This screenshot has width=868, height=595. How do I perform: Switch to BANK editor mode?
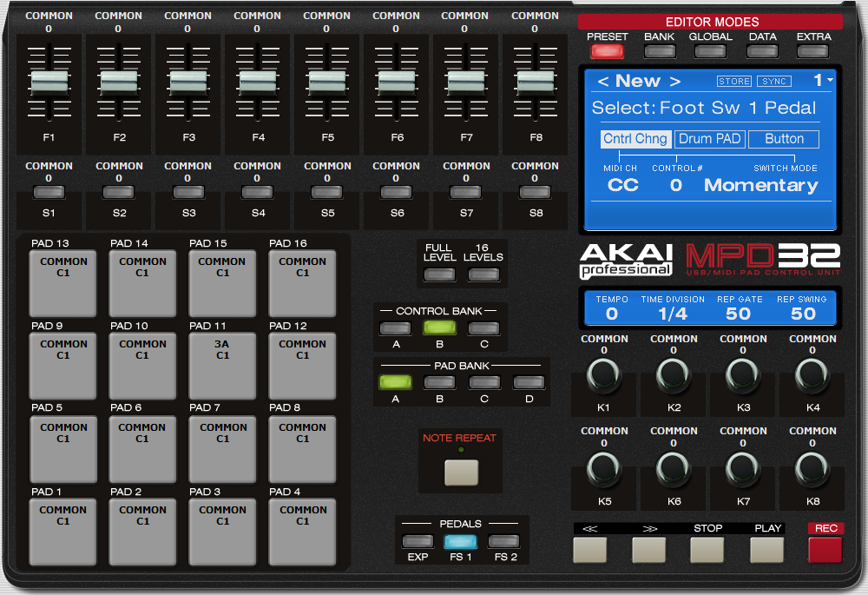pos(660,51)
